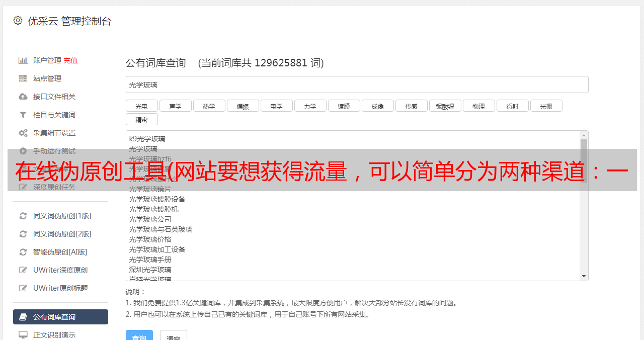This screenshot has height=340, width=644.
Task: Select the 传感 tag button
Action: coord(412,106)
